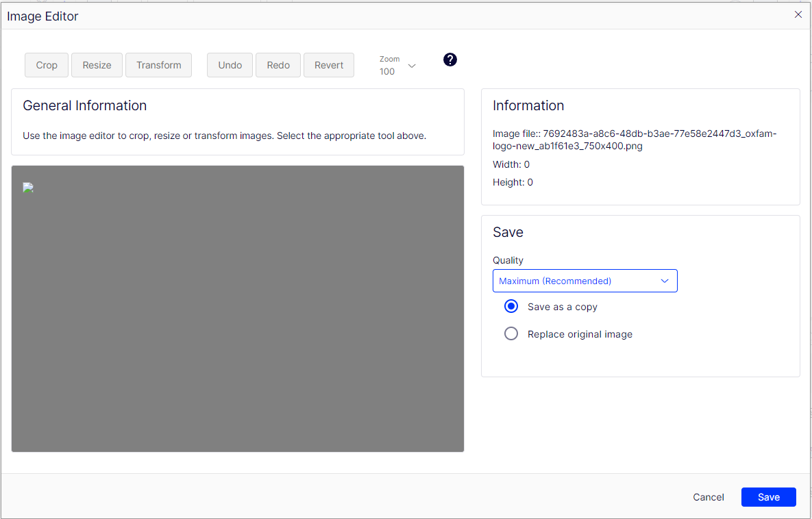Close the Image Editor dialog
The height and width of the screenshot is (519, 812).
[798, 14]
